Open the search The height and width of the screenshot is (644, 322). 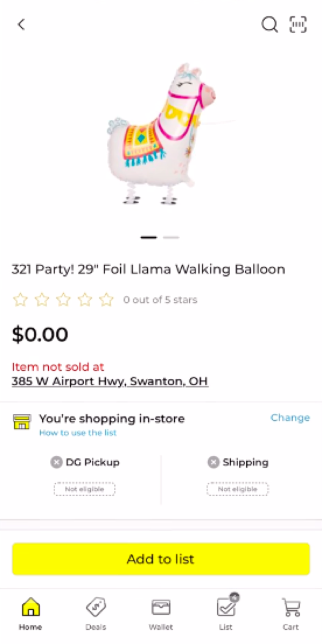click(269, 24)
